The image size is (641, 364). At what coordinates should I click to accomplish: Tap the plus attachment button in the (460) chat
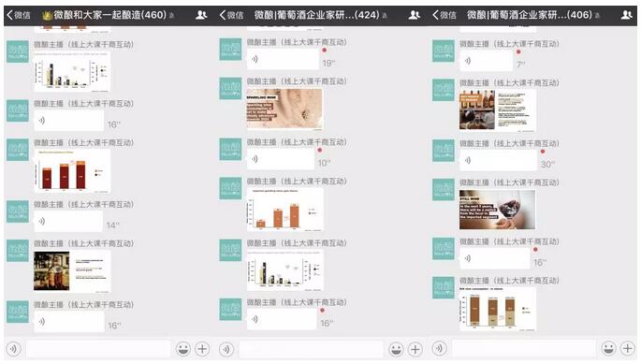pyautogui.click(x=202, y=349)
